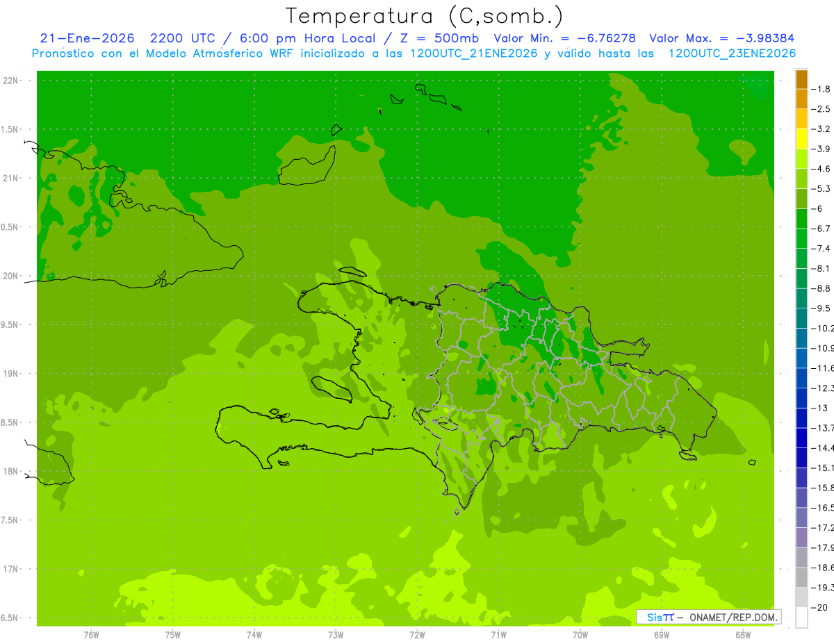This screenshot has width=834, height=644.
Task: Click the "68W" longitude label
Action: [x=743, y=635]
